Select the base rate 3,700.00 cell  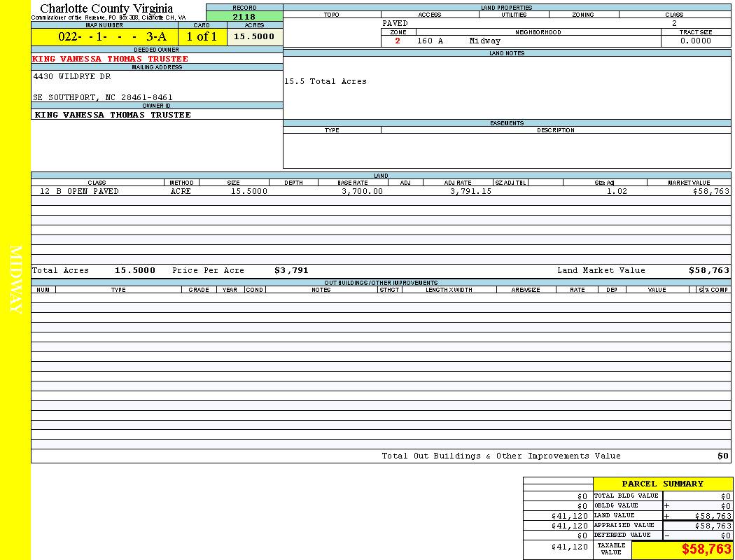(x=362, y=191)
